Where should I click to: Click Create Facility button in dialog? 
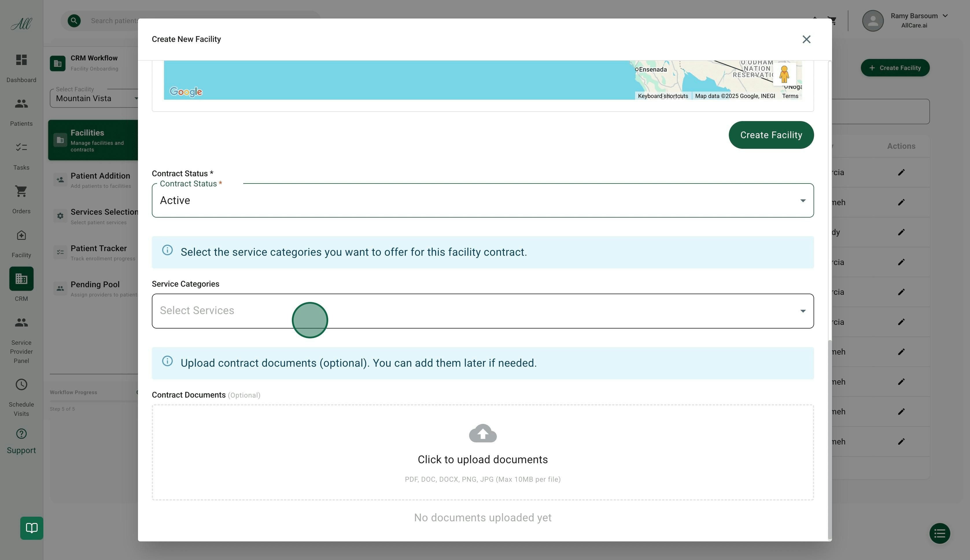(771, 135)
